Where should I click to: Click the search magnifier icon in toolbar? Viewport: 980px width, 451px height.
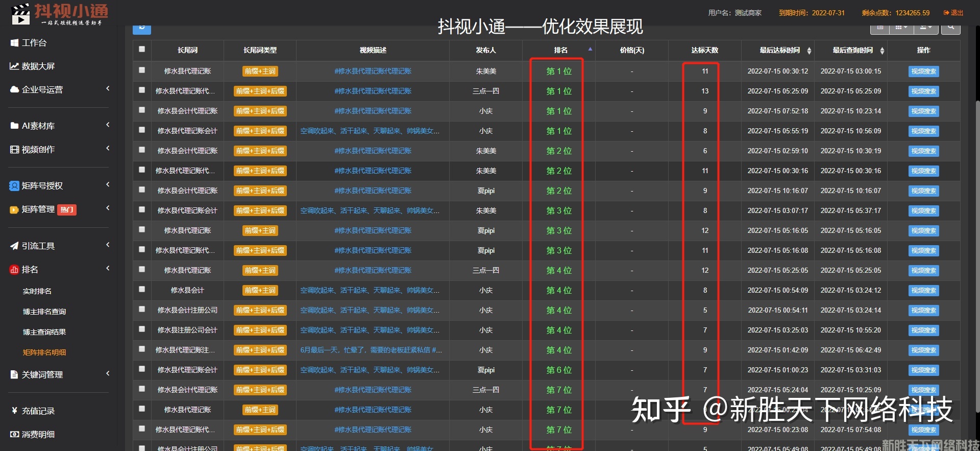[950, 28]
